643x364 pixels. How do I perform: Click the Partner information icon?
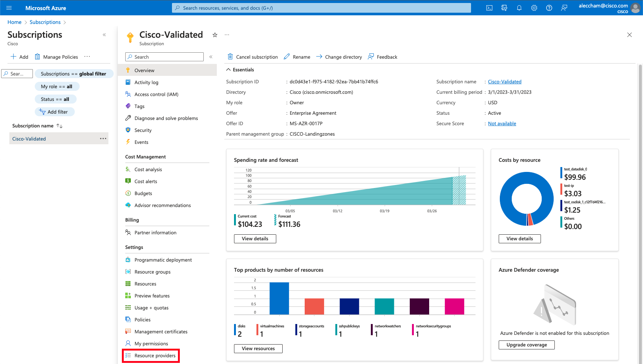(128, 232)
